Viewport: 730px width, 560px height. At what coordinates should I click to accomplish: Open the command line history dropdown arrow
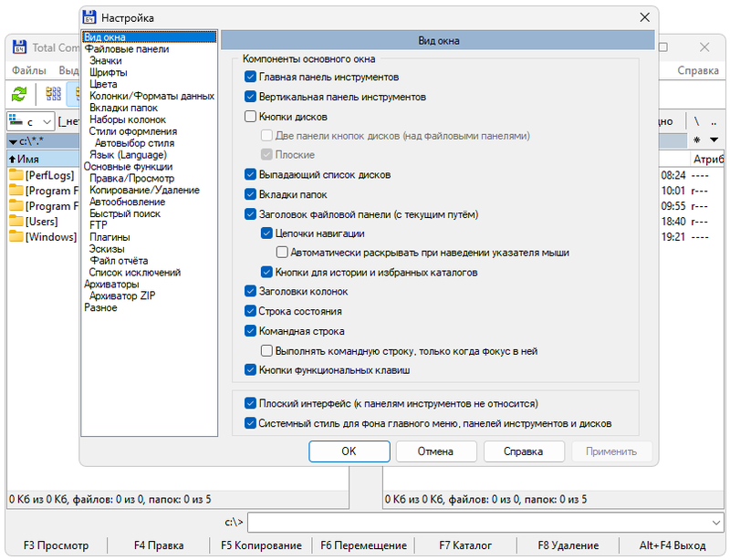716,523
